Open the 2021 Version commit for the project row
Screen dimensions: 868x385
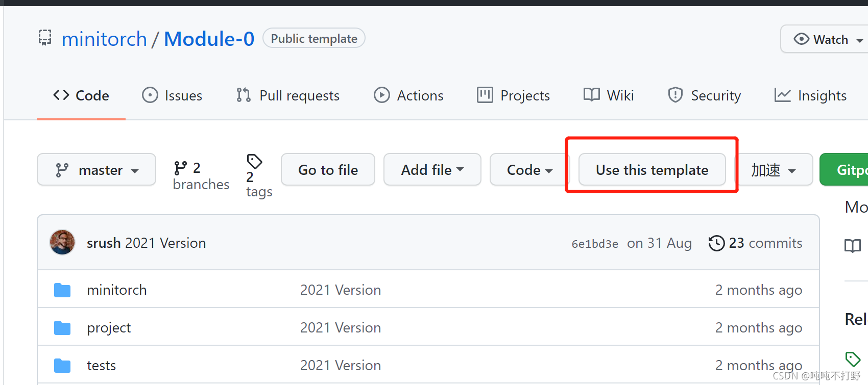[x=341, y=327]
